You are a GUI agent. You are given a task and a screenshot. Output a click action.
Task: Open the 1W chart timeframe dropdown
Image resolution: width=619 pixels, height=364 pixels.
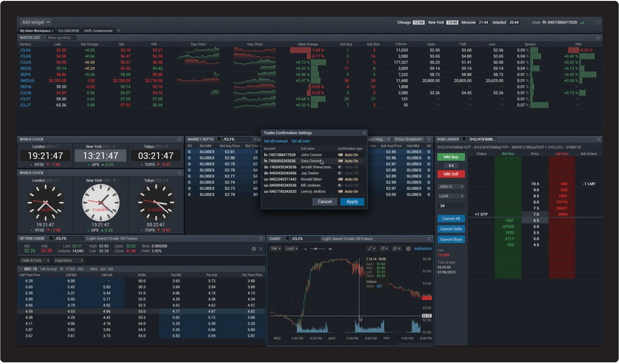point(275,249)
